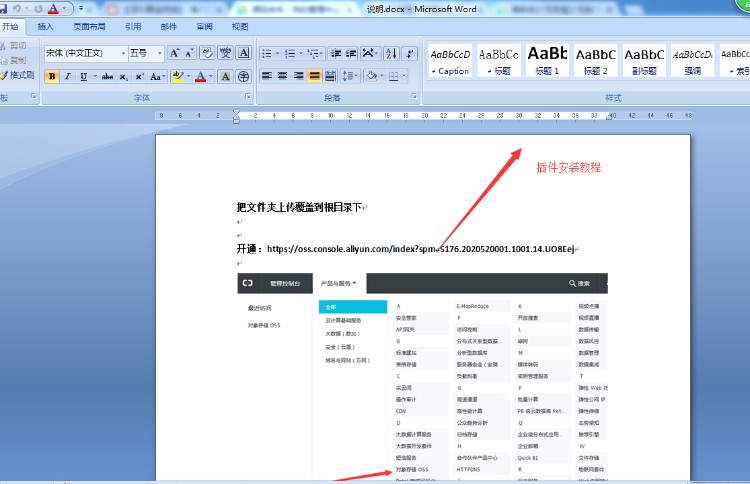Open the 邮件 ribbon tab

coord(168,27)
